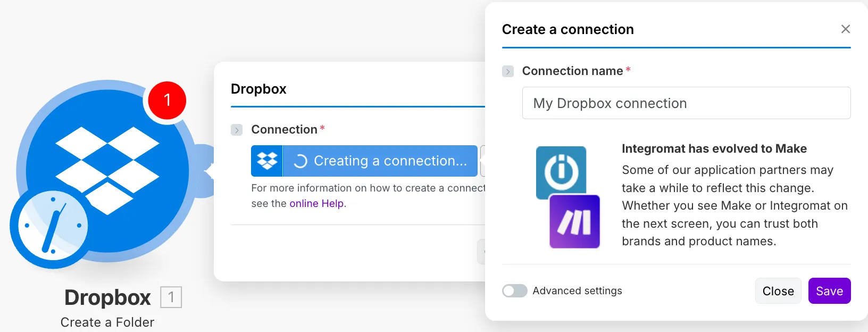Click the Dropbox panel title text
The height and width of the screenshot is (332, 868).
pyautogui.click(x=258, y=89)
